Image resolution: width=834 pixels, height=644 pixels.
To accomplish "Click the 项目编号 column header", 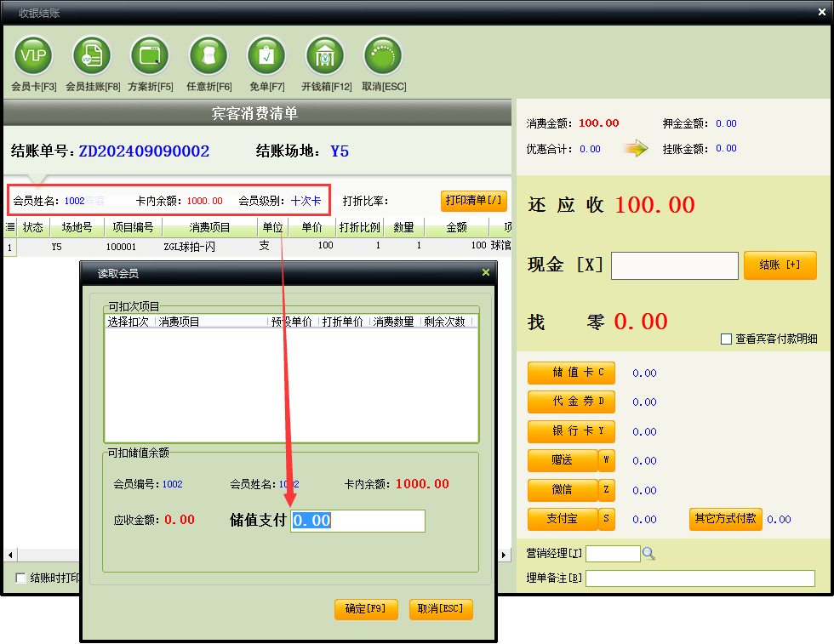I will (x=133, y=228).
